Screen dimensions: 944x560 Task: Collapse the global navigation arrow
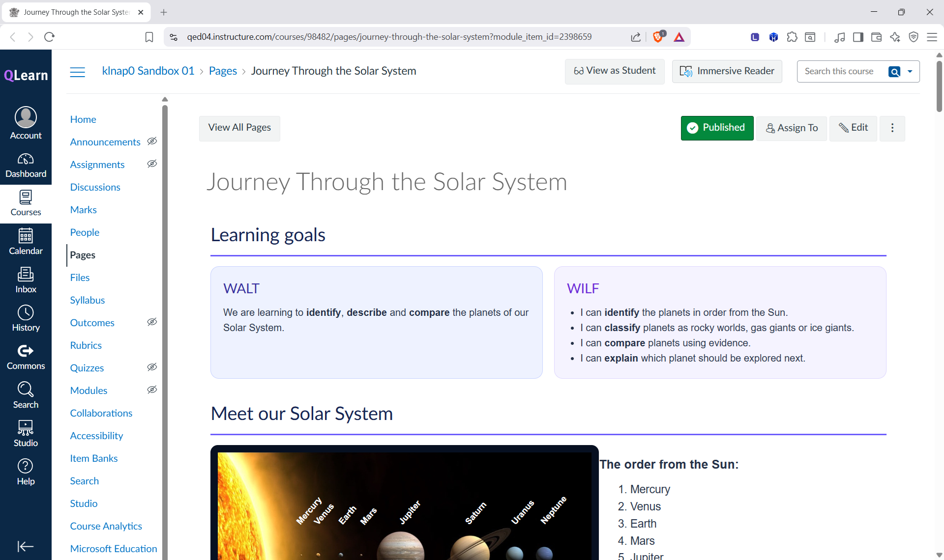26,546
